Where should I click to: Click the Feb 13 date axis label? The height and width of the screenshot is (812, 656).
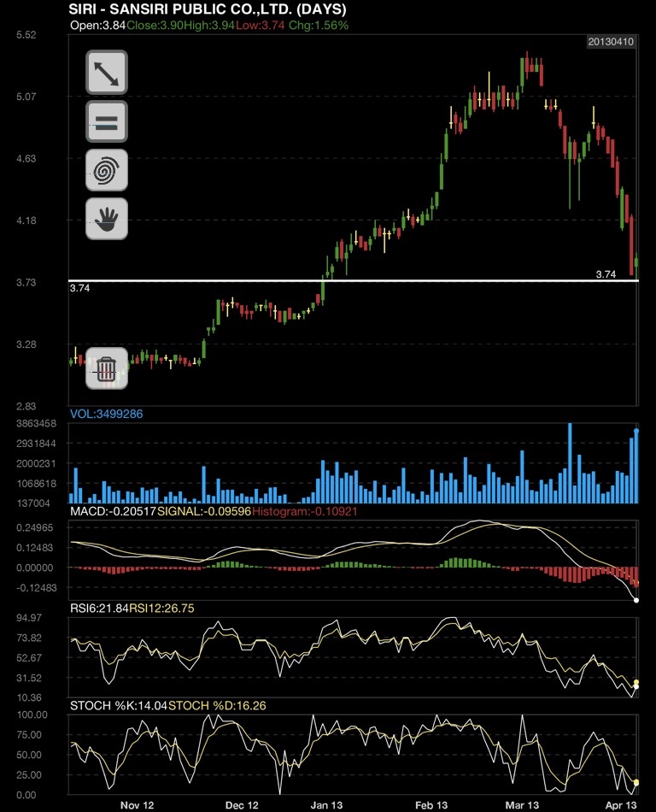431,805
